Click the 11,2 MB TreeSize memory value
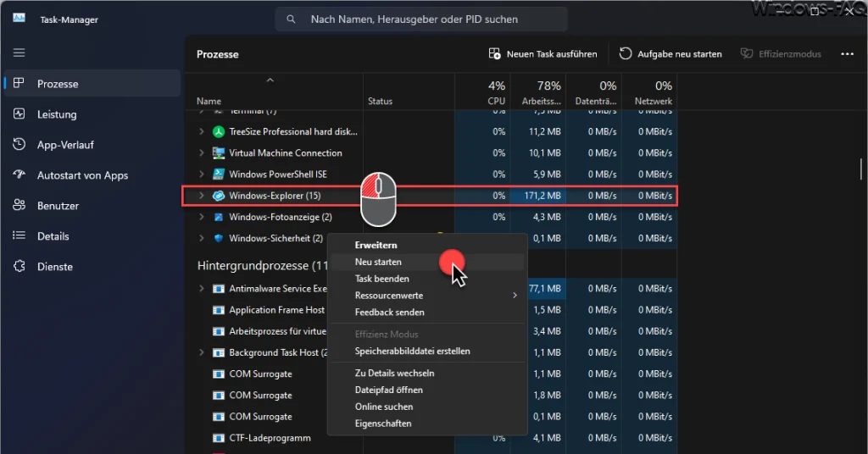Image resolution: width=868 pixels, height=454 pixels. pos(545,131)
